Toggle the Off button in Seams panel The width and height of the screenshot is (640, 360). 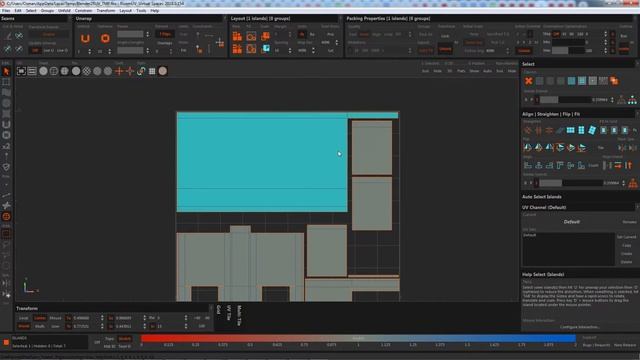click(x=35, y=51)
